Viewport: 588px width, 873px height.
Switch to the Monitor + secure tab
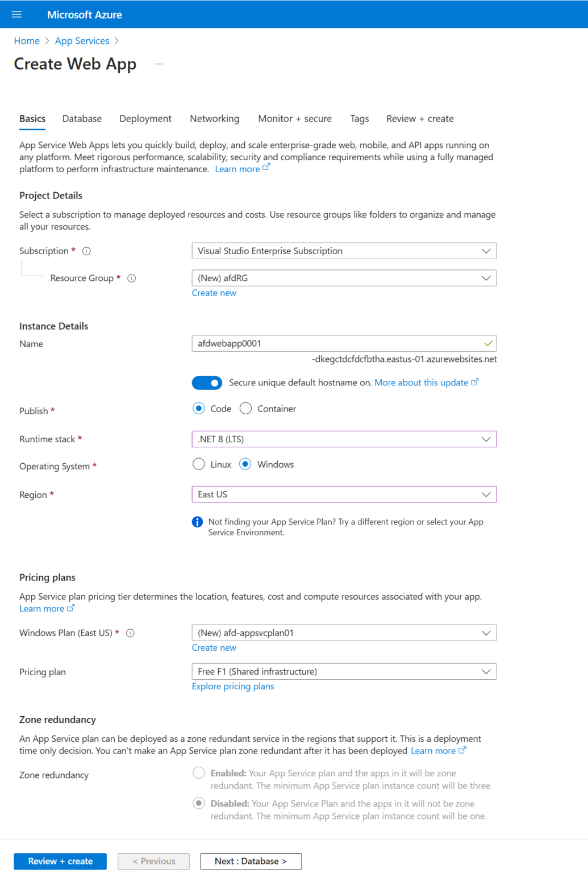pyautogui.click(x=294, y=118)
